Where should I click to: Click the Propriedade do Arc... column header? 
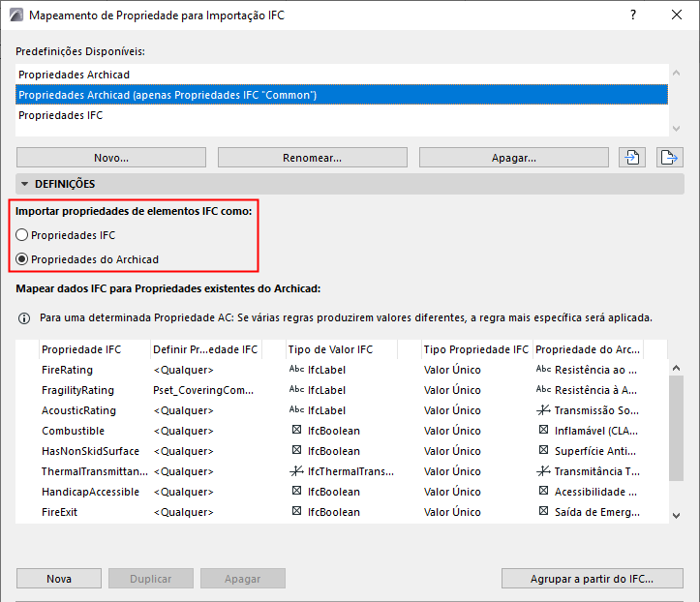(588, 349)
